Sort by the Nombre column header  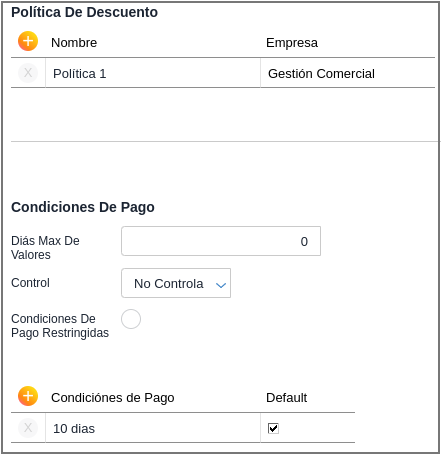tap(74, 43)
